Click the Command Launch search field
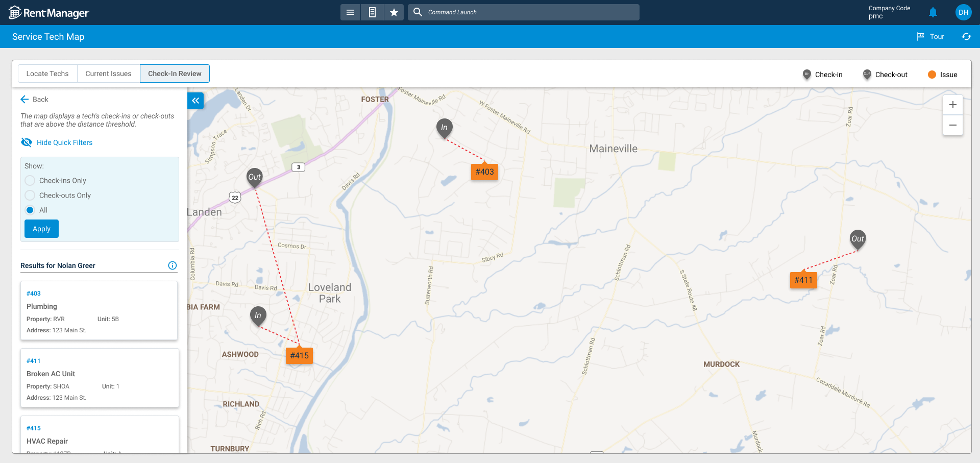 click(523, 12)
